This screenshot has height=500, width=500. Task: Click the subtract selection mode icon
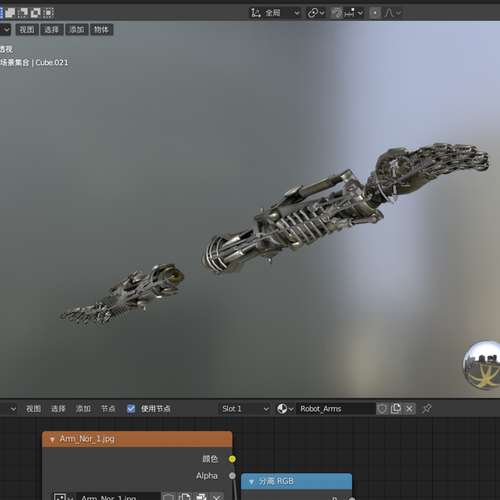click(x=22, y=13)
